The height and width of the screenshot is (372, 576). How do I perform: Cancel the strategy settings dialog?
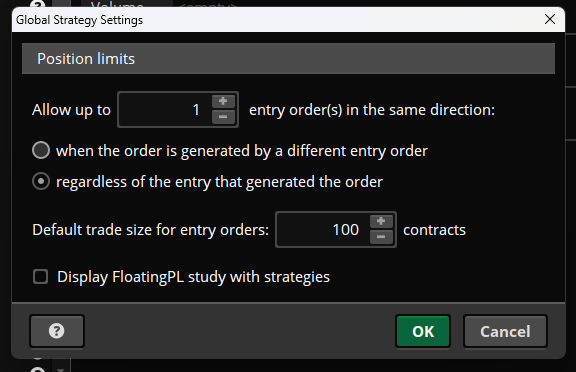[x=505, y=331]
